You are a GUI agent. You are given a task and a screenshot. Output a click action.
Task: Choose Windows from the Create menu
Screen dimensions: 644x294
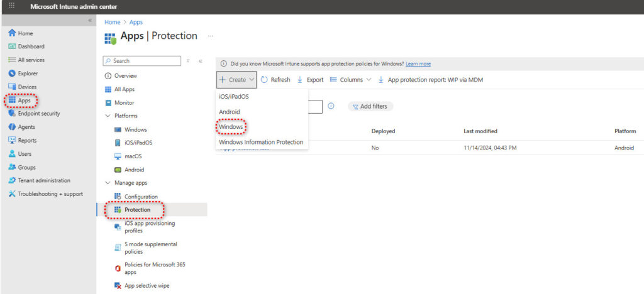pos(230,127)
